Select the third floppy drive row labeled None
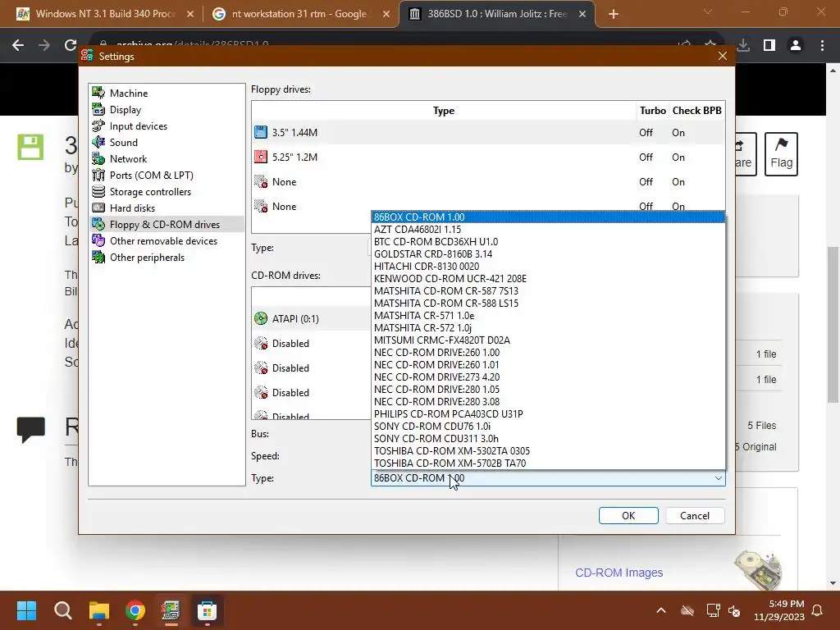This screenshot has width=840, height=630. [x=488, y=181]
